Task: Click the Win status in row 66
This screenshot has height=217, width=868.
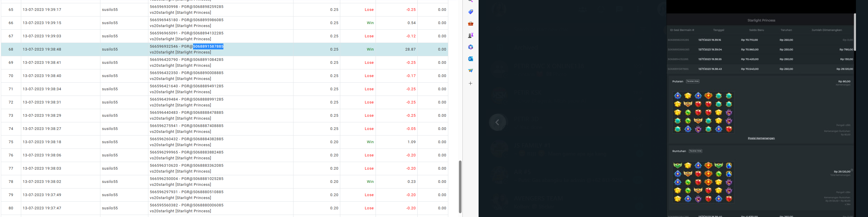Action: click(370, 23)
